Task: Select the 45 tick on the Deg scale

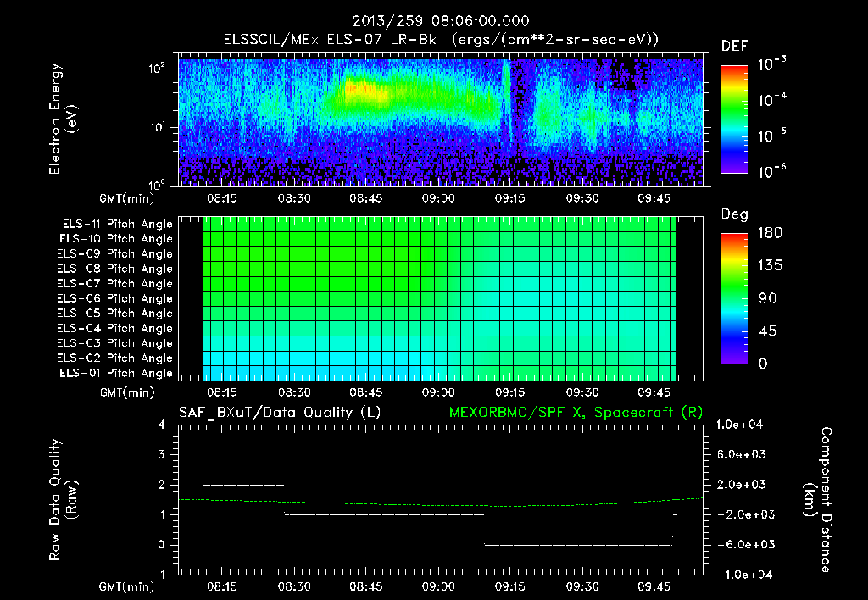Action: [768, 331]
